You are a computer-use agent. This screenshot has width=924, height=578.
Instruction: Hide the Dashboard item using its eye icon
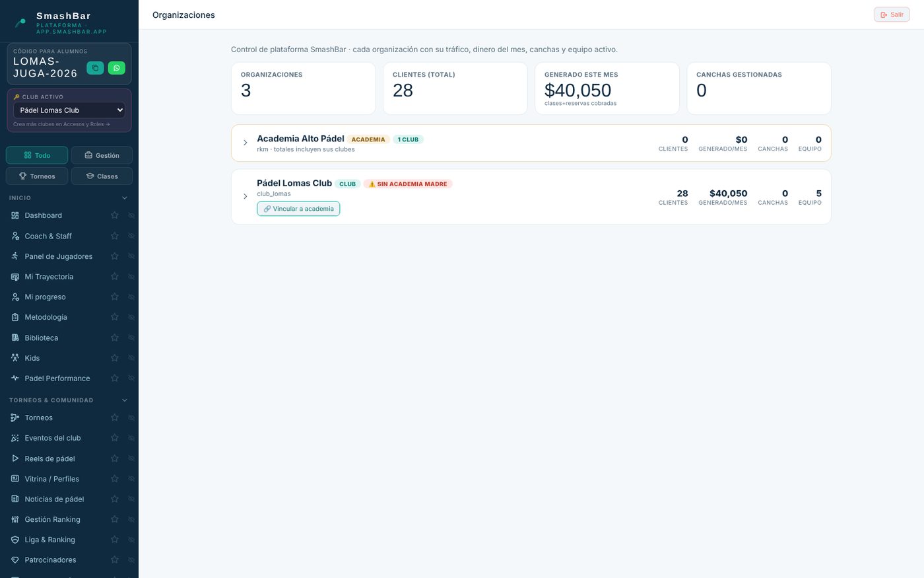click(x=131, y=215)
